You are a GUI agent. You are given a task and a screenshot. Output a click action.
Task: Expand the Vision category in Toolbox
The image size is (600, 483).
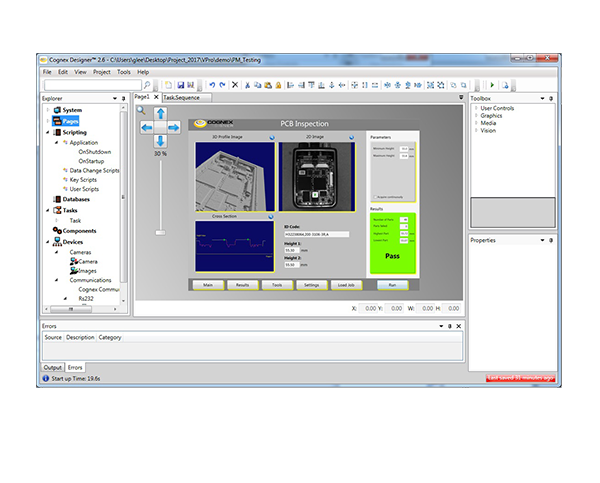coord(476,131)
